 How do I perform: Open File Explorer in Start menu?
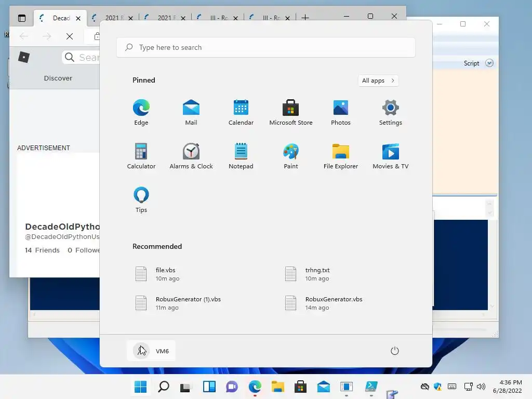click(341, 156)
